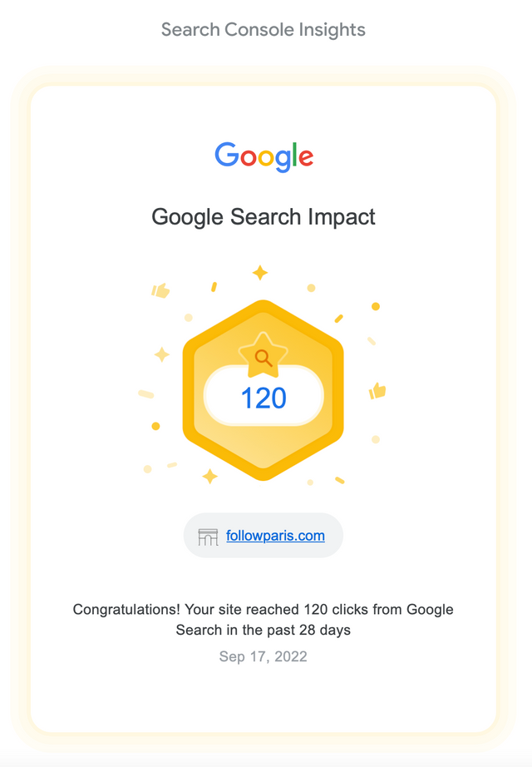Screen dimensions: 532x767
Task: Click the sparkle star left of badge
Action: pyautogui.click(x=162, y=354)
